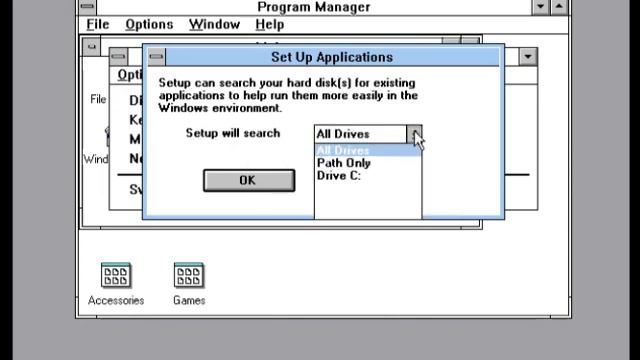Click the Program Manager title bar
640x360 pixels.
tap(313, 7)
